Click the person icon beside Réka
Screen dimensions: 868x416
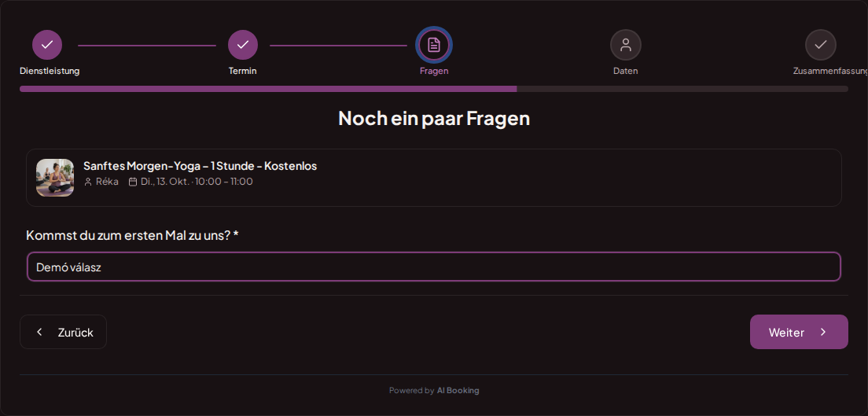pyautogui.click(x=88, y=182)
